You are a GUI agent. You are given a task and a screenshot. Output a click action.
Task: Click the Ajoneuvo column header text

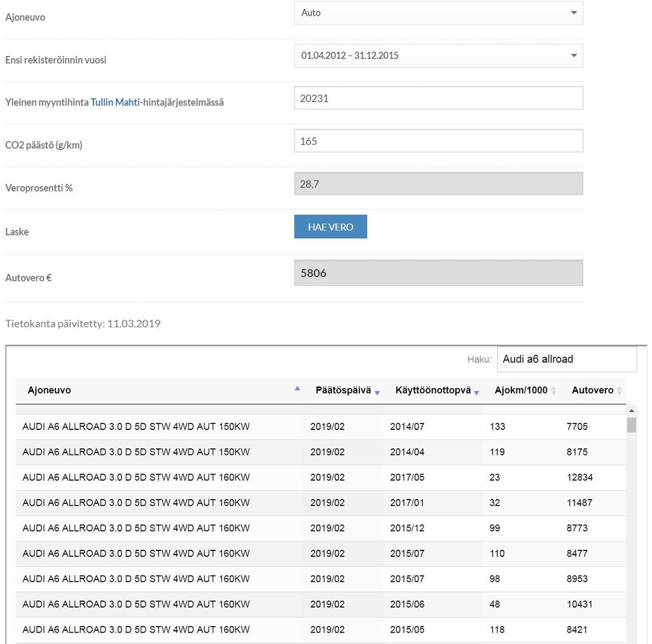pyautogui.click(x=49, y=391)
